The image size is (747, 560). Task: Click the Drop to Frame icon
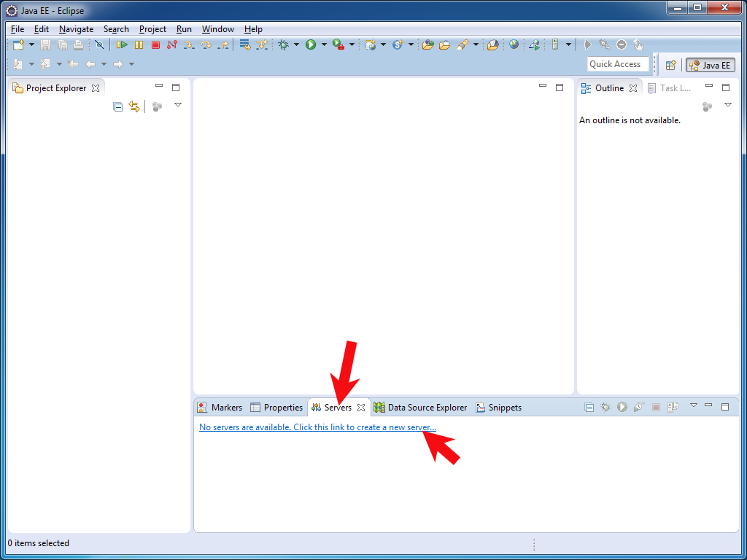[245, 44]
